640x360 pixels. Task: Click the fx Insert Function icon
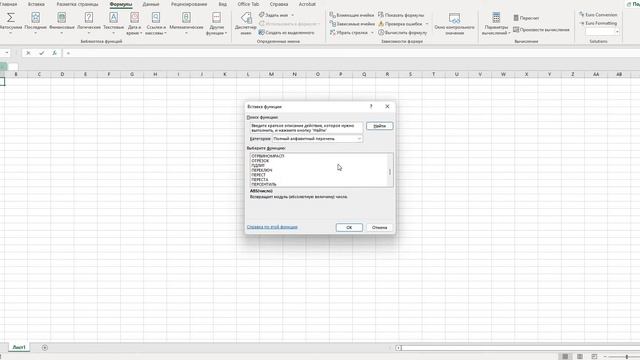pyautogui.click(x=54, y=53)
